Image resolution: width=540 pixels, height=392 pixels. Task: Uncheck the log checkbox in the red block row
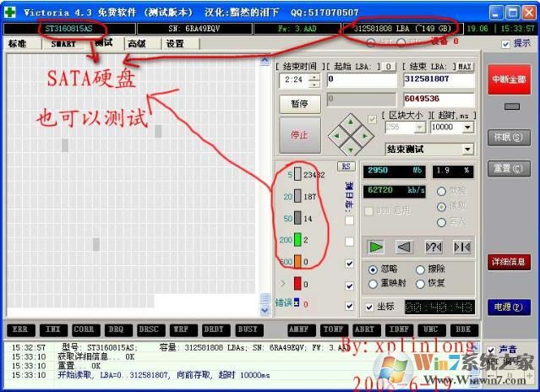tap(349, 286)
